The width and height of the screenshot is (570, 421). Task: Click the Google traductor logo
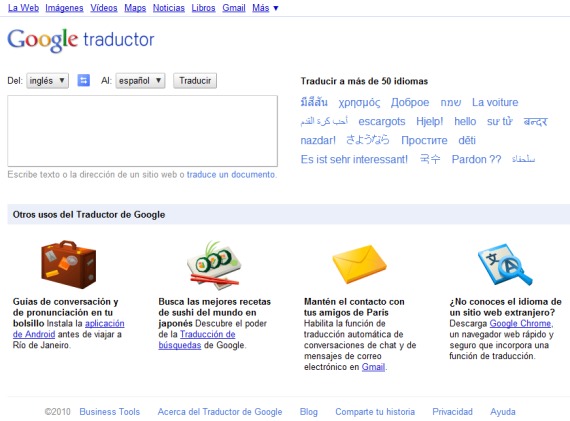(81, 40)
